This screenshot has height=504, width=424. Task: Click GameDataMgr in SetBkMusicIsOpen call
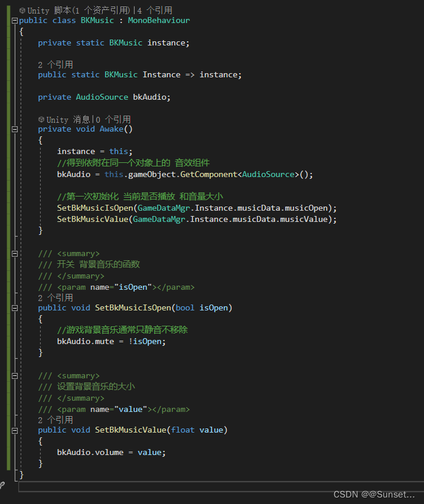[x=164, y=208]
